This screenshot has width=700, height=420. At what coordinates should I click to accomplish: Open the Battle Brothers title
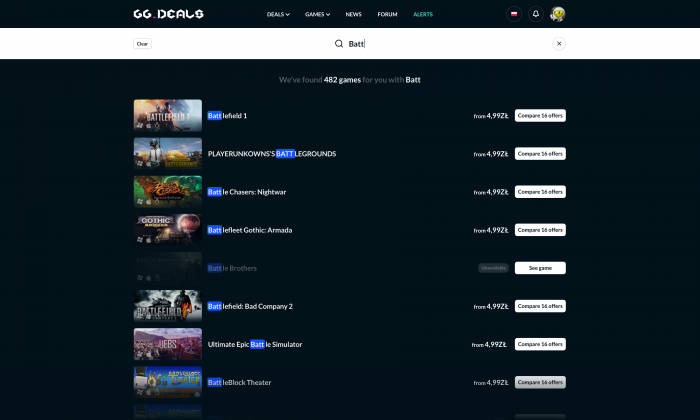232,268
